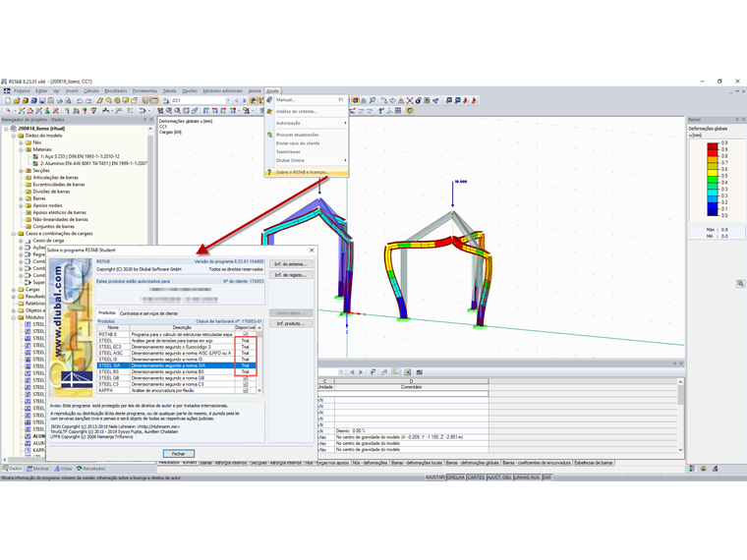Screen dimensions: 747x560
Task: Click the Inf. de registo button
Action: click(291, 275)
